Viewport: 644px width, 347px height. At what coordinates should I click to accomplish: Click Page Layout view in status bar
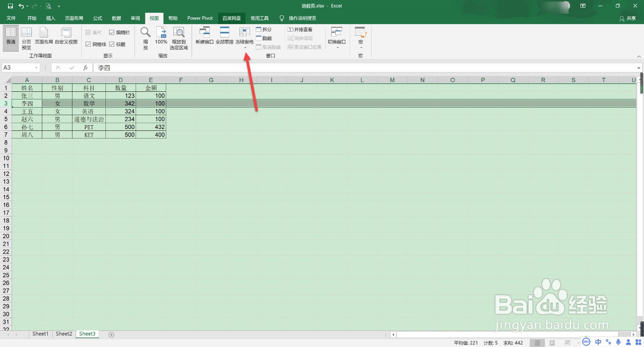tap(552, 343)
